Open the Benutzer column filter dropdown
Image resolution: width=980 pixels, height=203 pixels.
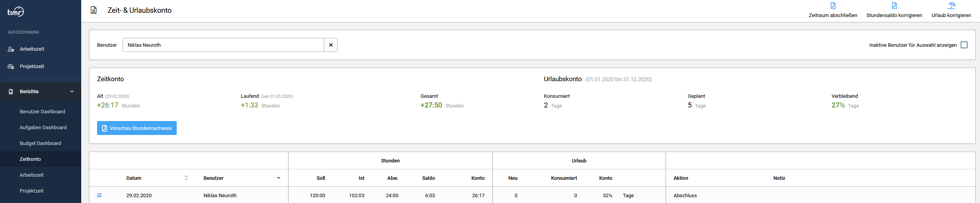click(x=278, y=178)
